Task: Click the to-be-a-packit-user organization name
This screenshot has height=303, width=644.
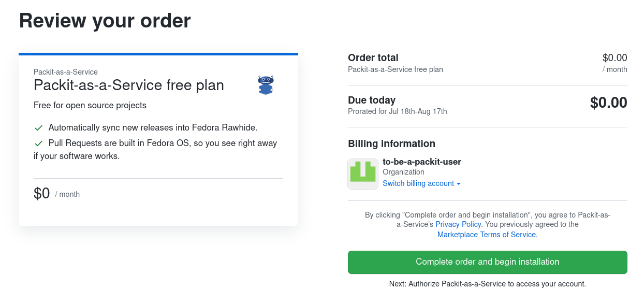Action: [x=421, y=162]
